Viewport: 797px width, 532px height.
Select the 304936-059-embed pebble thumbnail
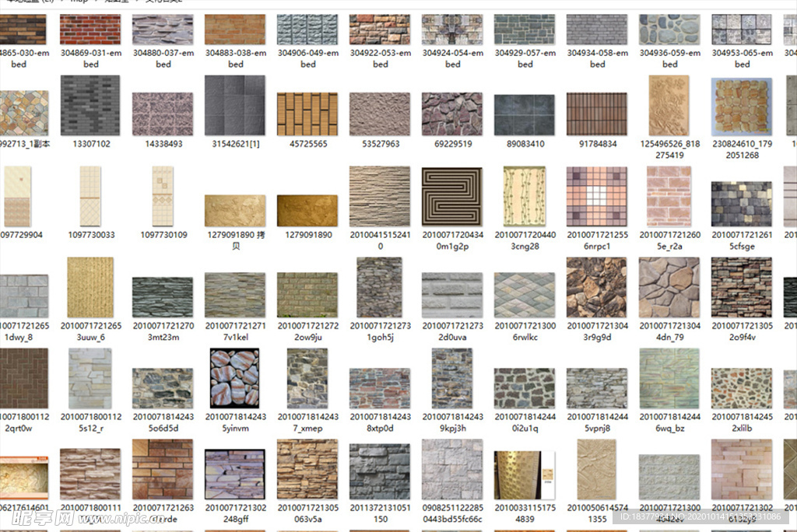pos(669,30)
